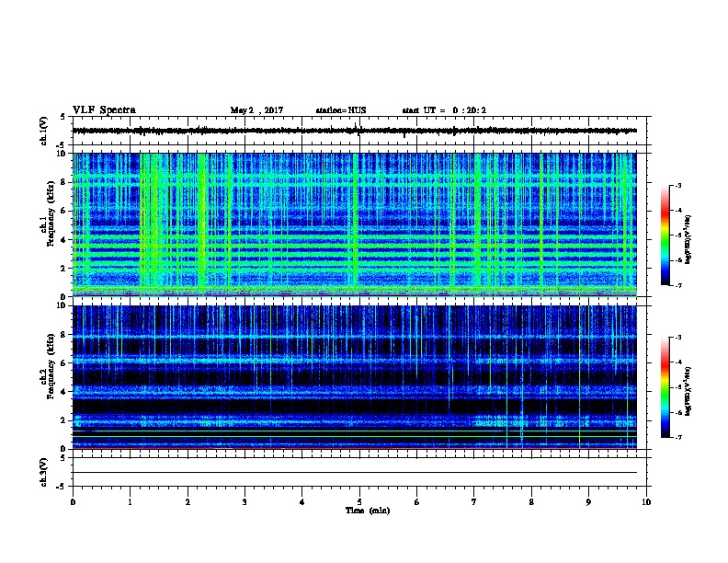Click the ch.3 flat-line waveform panel
728x563 pixels.
[359, 472]
